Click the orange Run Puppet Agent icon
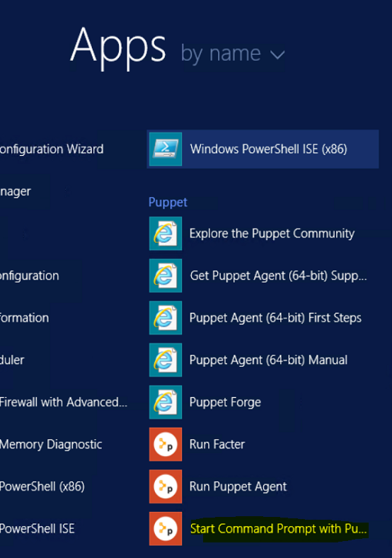 (x=166, y=486)
